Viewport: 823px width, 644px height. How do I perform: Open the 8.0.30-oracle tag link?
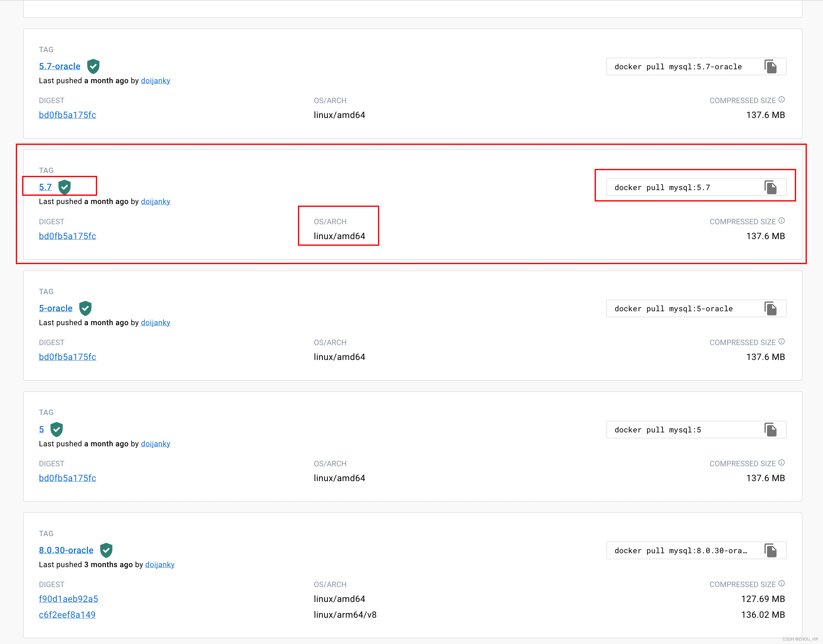pyautogui.click(x=66, y=550)
